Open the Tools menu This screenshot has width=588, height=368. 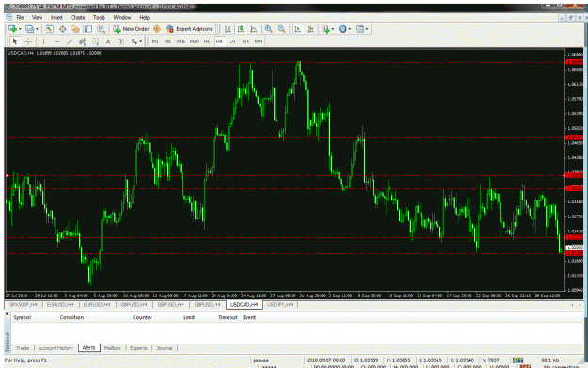point(99,17)
